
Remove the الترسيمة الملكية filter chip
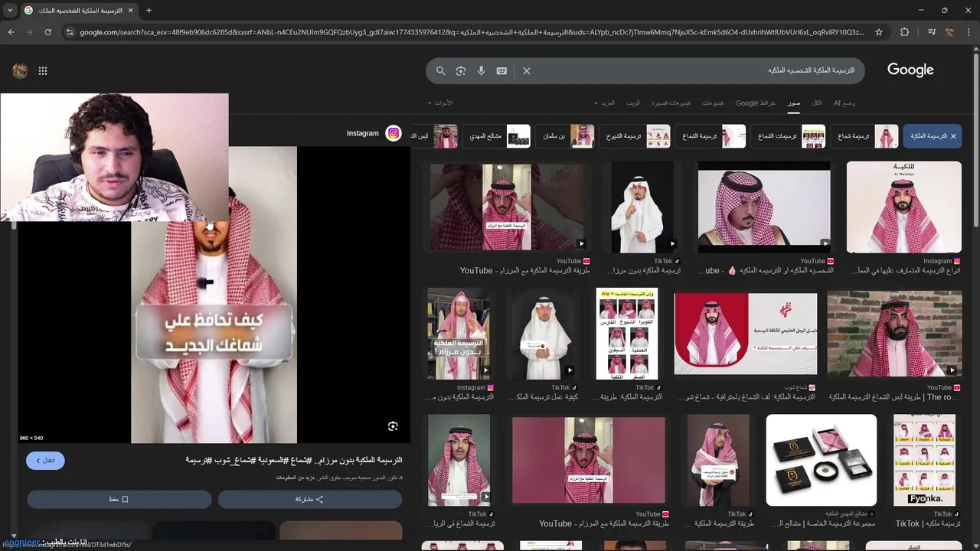coord(953,136)
